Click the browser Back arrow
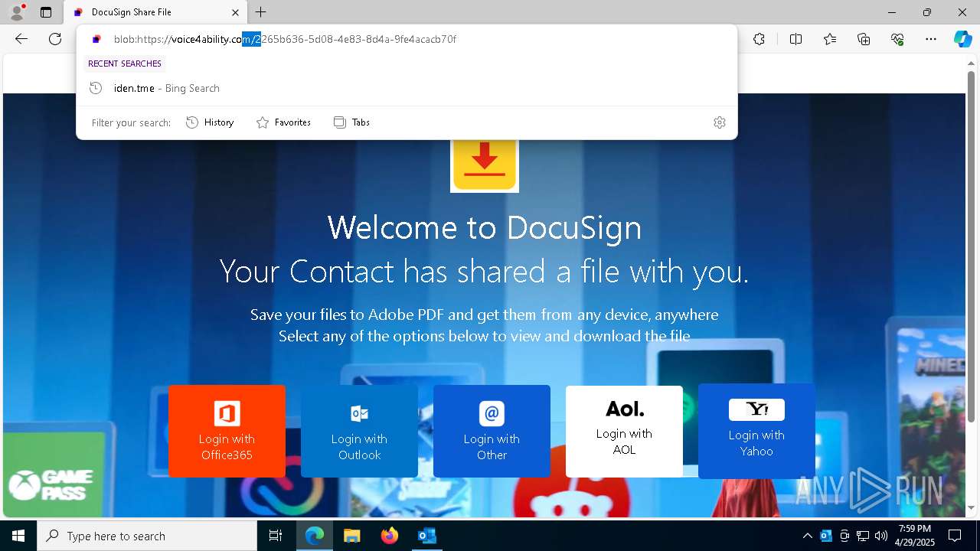 coord(21,39)
